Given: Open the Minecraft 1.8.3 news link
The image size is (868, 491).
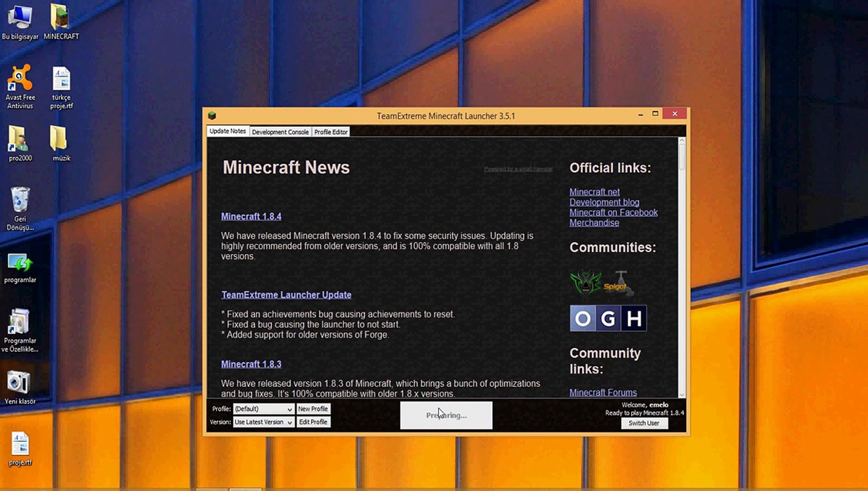Looking at the screenshot, I should (x=251, y=364).
